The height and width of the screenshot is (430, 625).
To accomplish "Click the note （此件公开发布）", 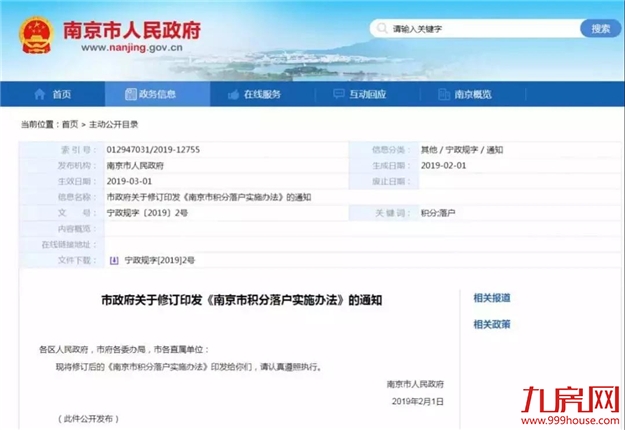I will coord(89,418).
